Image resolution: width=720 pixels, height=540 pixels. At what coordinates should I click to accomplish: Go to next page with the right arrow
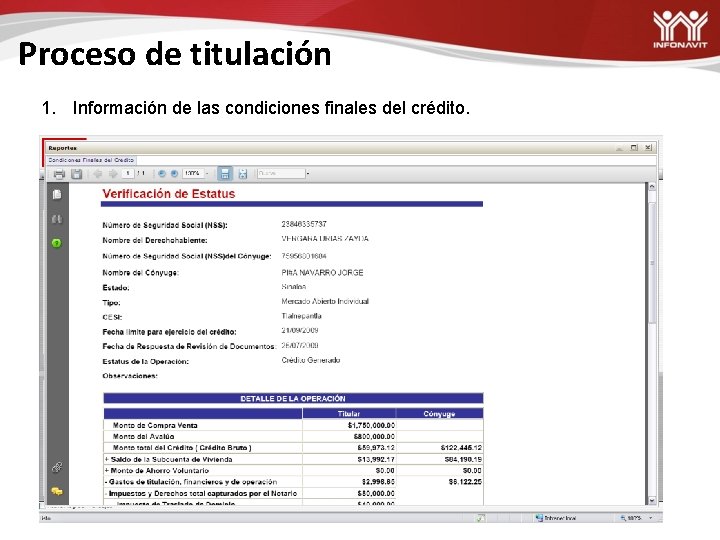(x=113, y=174)
